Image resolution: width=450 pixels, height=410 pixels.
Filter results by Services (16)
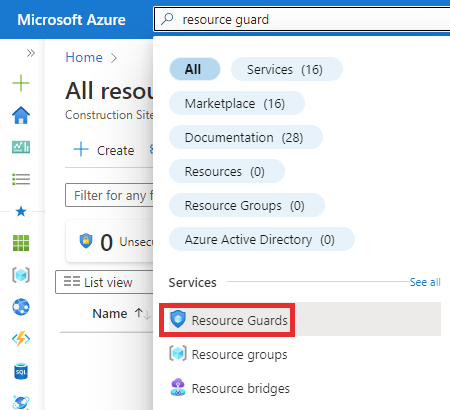pyautogui.click(x=287, y=69)
